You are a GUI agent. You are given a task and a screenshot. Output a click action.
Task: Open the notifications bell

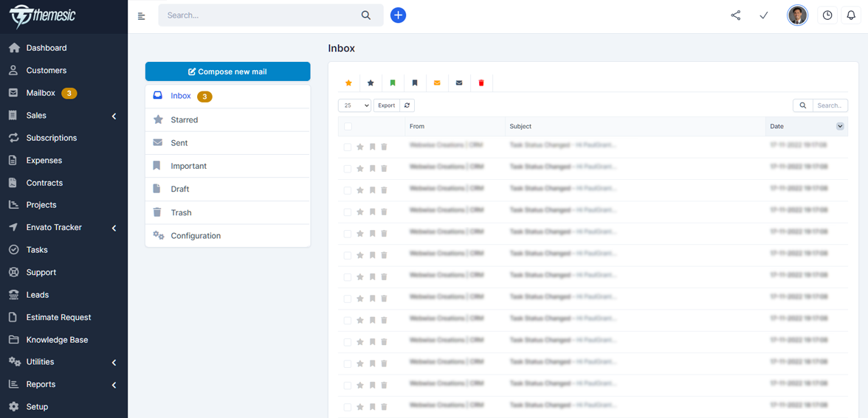click(850, 15)
